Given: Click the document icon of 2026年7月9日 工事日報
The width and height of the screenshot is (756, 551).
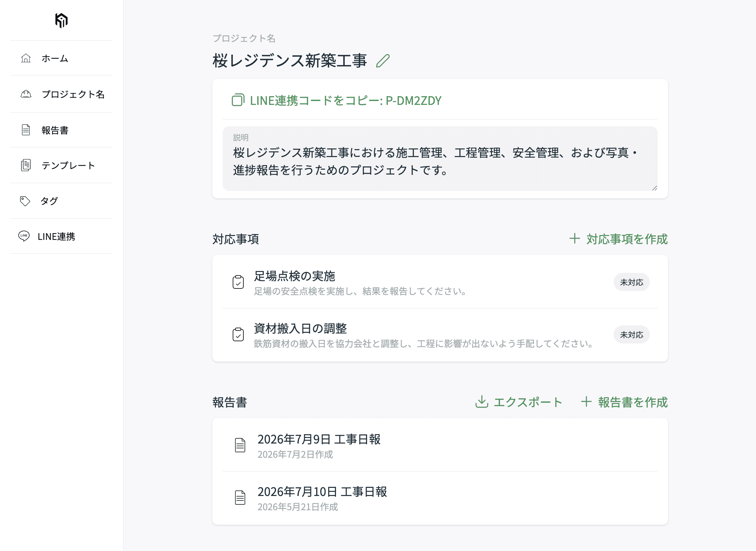Looking at the screenshot, I should click(240, 445).
